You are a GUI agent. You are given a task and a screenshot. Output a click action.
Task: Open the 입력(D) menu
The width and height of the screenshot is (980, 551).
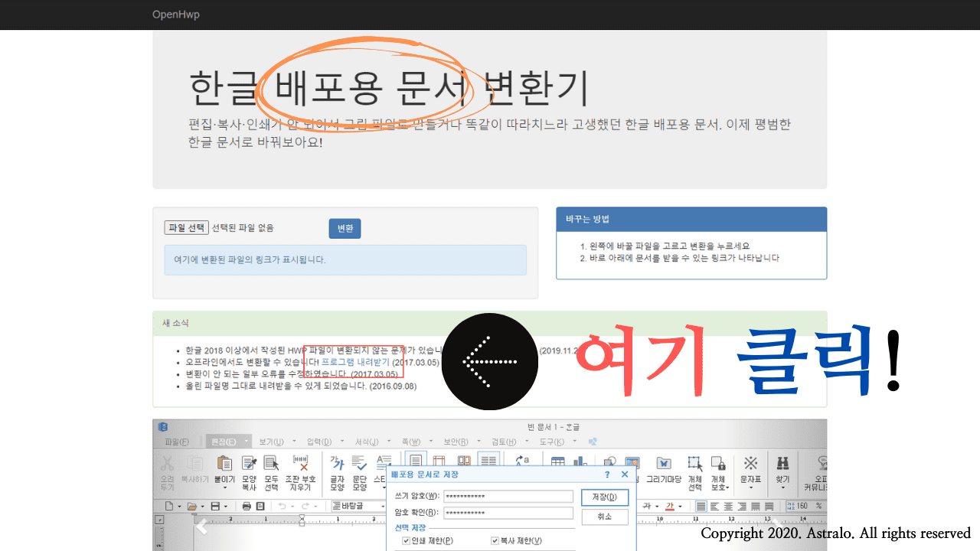(319, 442)
